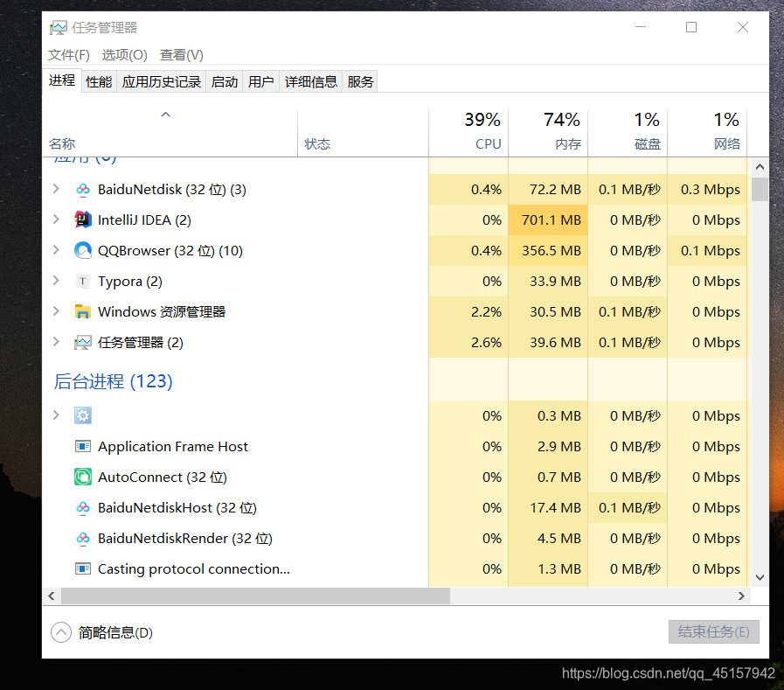Viewport: 784px width, 690px height.
Task: Select the IntelliJ IDEA 701.1 MB memory cell
Action: tap(548, 220)
